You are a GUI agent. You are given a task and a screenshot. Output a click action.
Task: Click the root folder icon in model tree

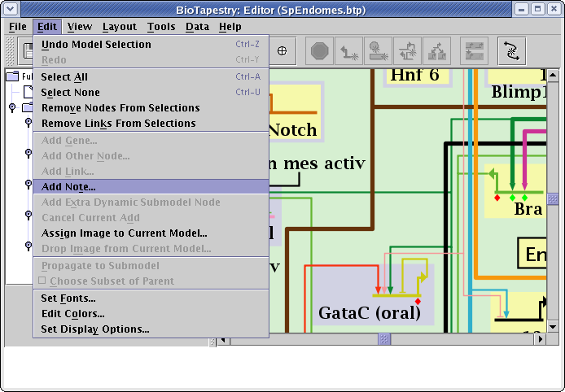point(12,77)
